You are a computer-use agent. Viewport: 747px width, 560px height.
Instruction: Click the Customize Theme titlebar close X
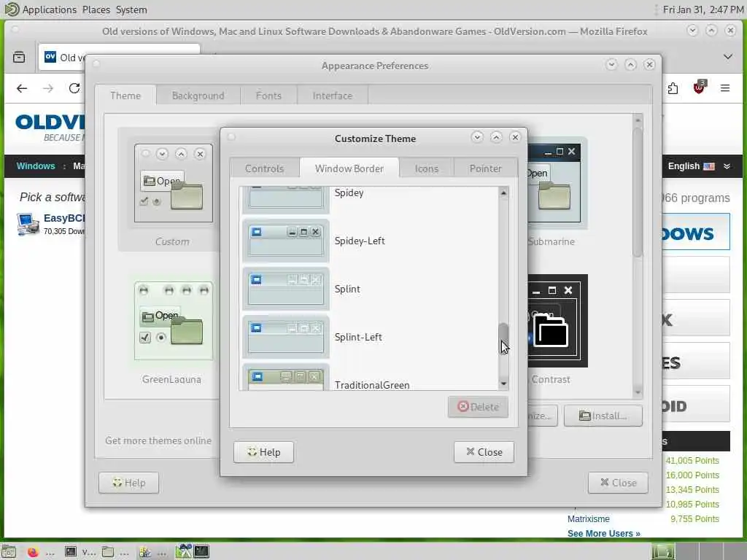pos(515,138)
